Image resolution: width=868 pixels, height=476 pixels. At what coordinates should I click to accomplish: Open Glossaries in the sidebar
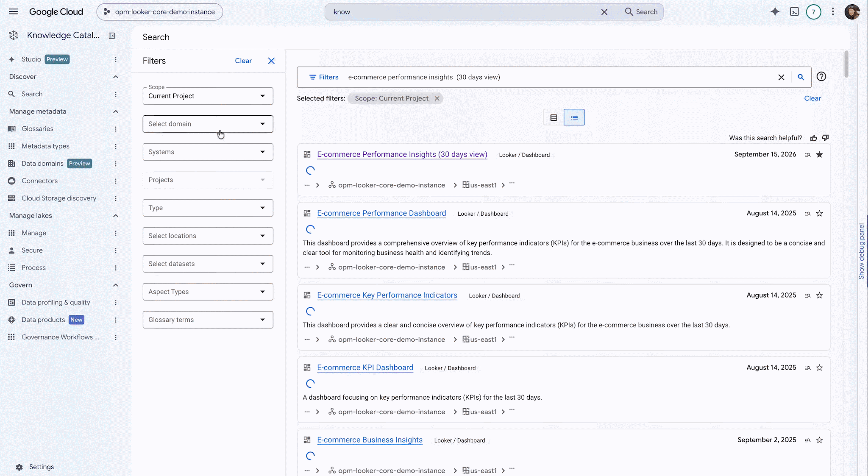pyautogui.click(x=37, y=128)
